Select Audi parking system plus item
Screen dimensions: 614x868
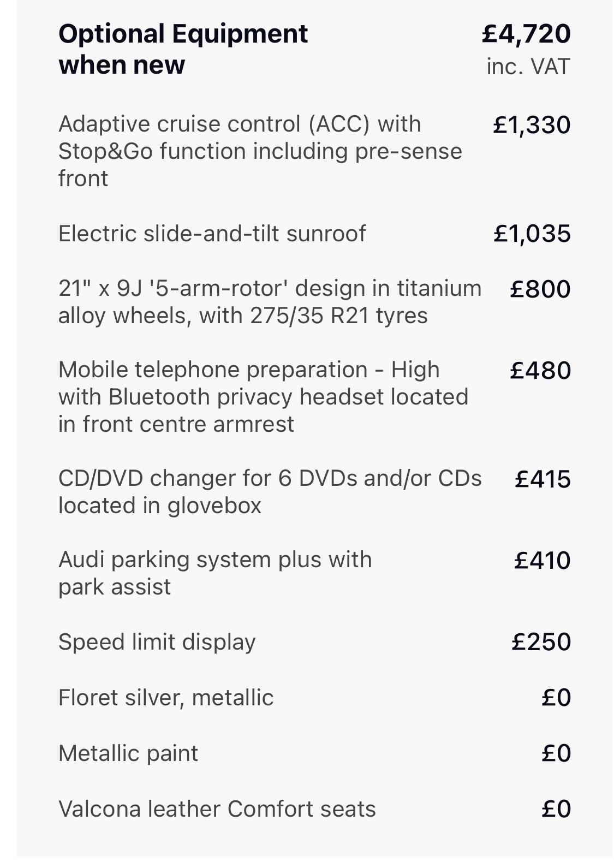[x=215, y=573]
